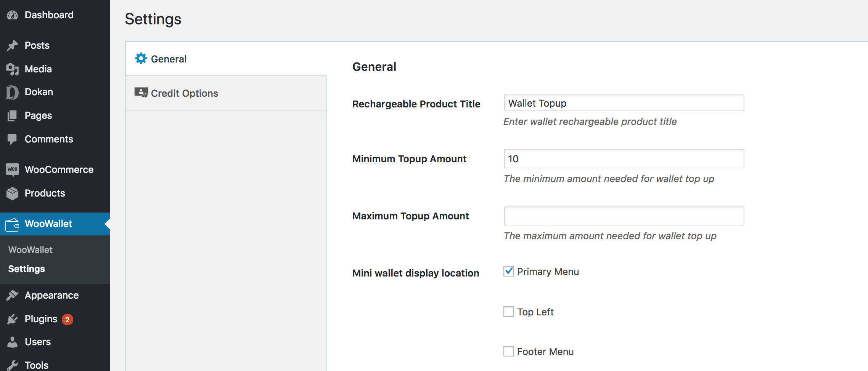Open the Dokan menu
868x371 pixels.
(x=55, y=92)
